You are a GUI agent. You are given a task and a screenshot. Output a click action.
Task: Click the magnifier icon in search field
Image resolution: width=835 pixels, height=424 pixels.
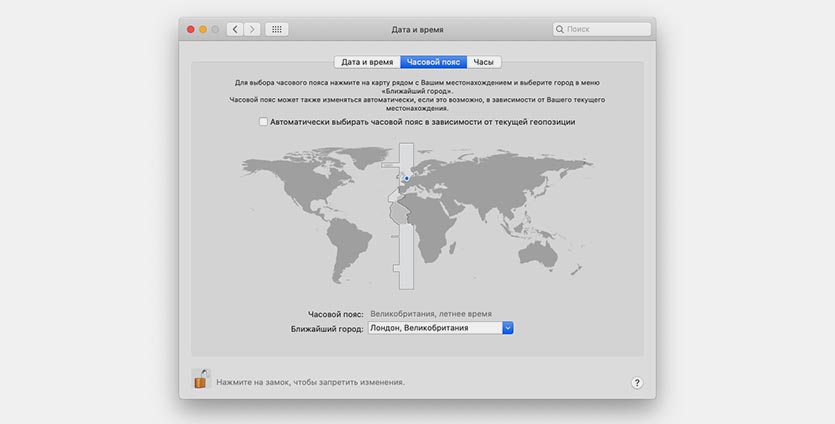[560, 29]
